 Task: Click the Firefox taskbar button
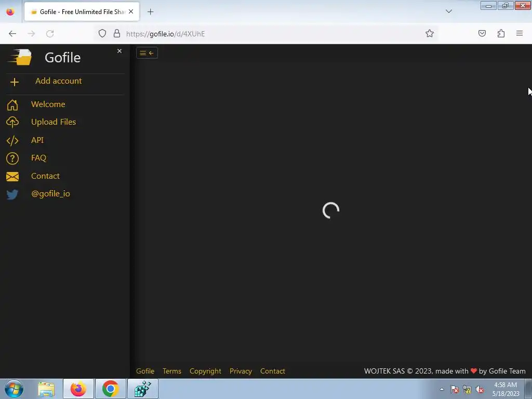(78, 389)
